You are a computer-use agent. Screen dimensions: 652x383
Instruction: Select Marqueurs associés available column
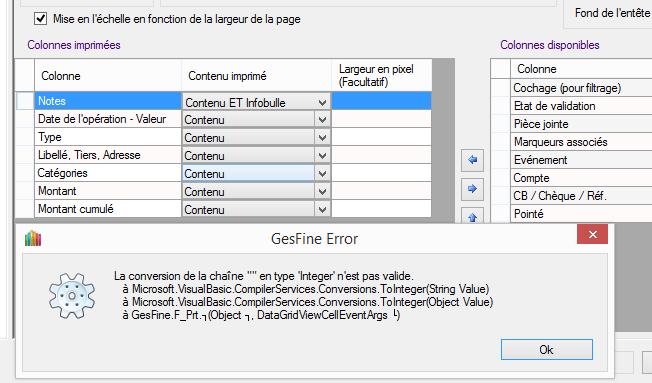click(581, 142)
